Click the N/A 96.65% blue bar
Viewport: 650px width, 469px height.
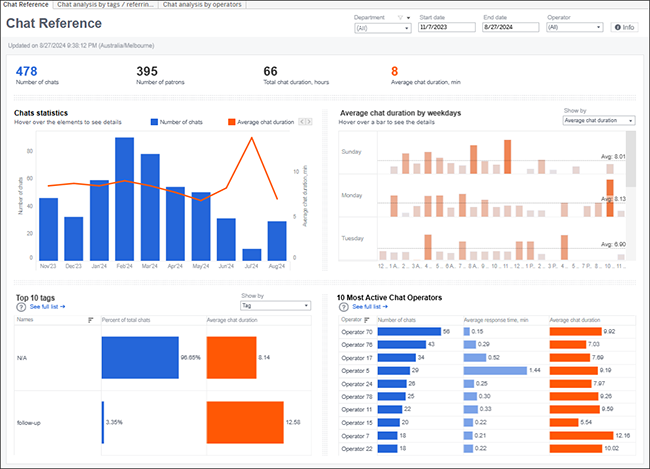(140, 357)
